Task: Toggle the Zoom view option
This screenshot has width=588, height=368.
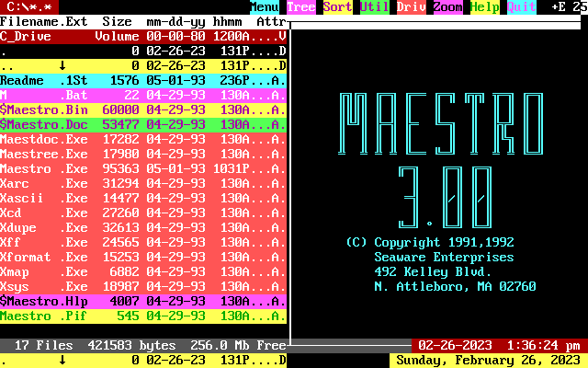Action: [x=448, y=6]
